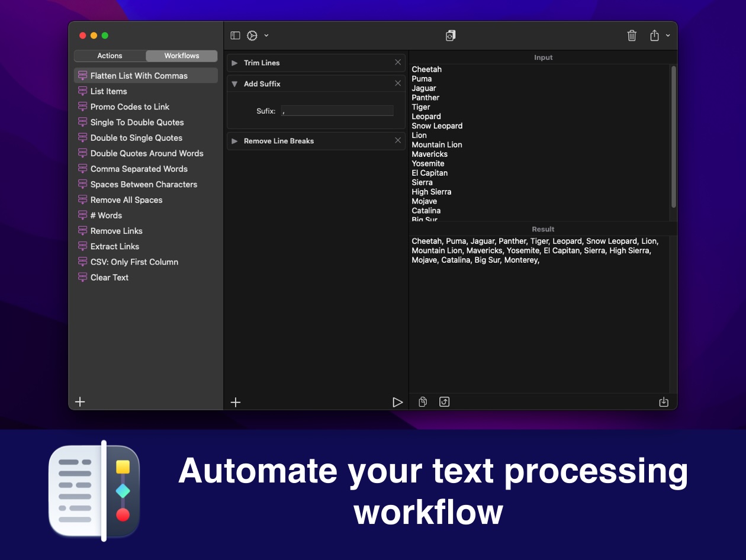Image resolution: width=746 pixels, height=560 pixels.
Task: Click the High Sierra line in Input
Action: tap(431, 192)
